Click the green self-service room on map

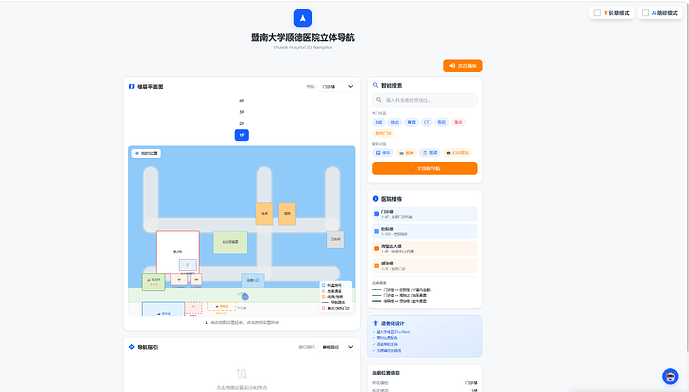pos(230,242)
